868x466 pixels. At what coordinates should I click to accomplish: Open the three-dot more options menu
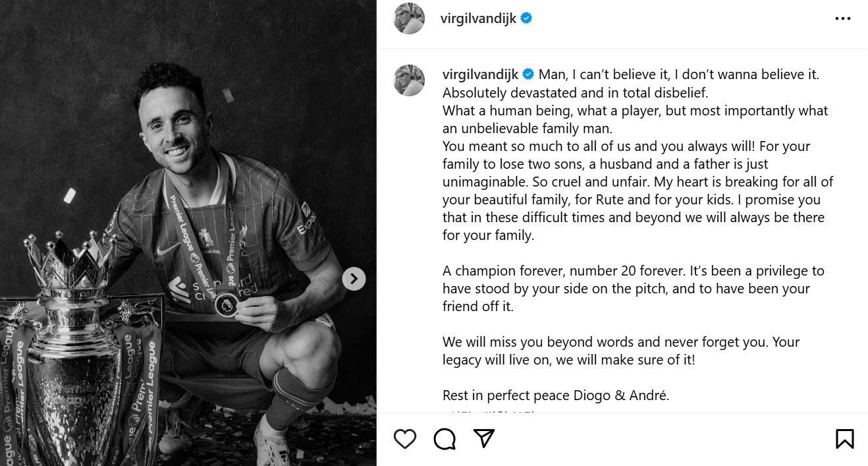842,19
